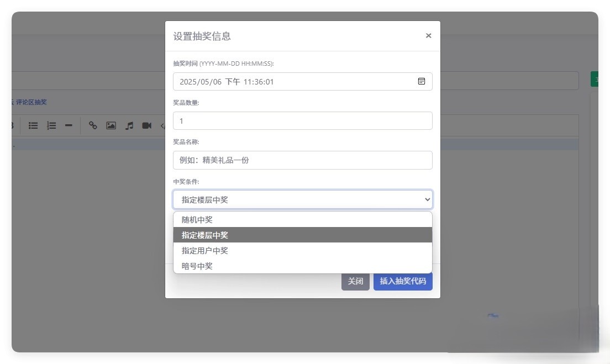This screenshot has width=610, height=364.
Task: Choose 暗号中奖 option
Action: click(303, 266)
